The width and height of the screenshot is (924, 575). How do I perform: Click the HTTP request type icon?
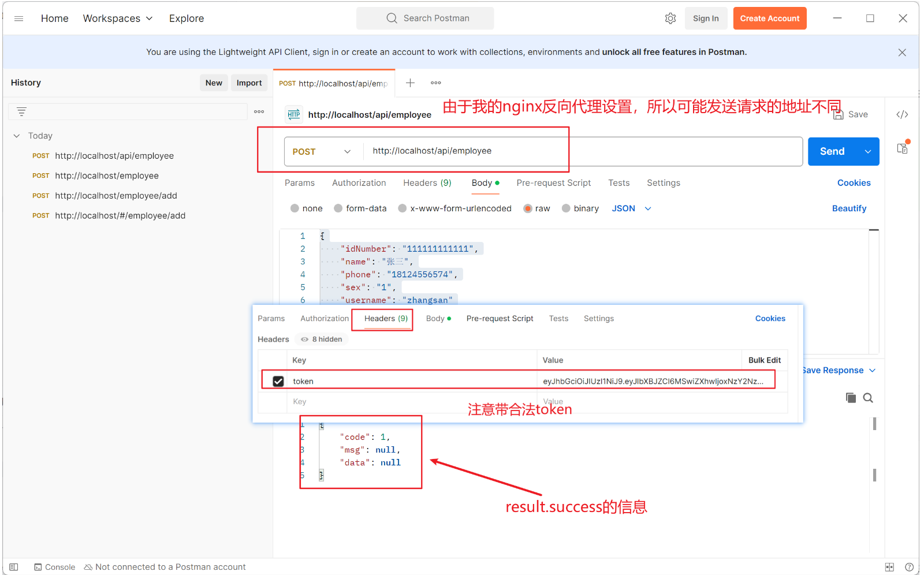(294, 114)
